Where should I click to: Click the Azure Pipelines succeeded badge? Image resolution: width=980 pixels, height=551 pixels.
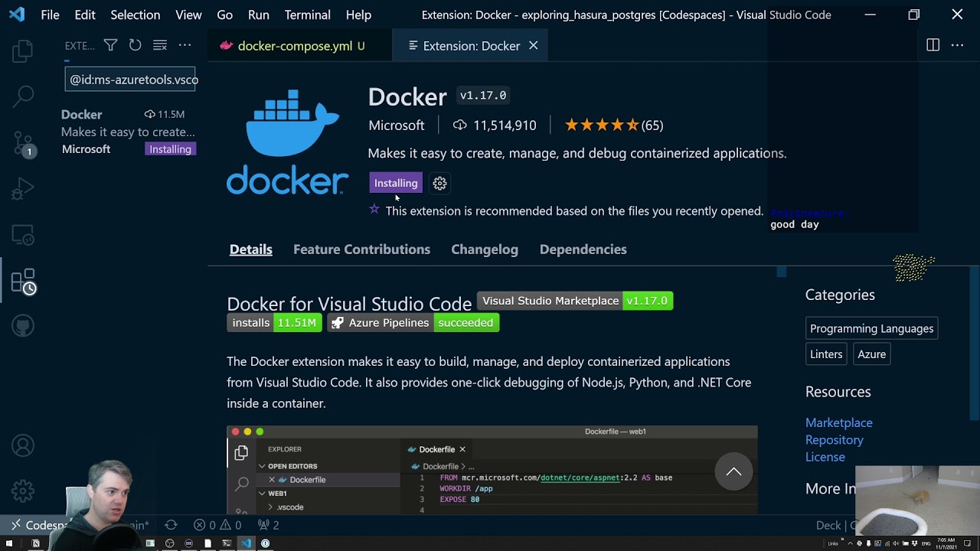pyautogui.click(x=413, y=323)
